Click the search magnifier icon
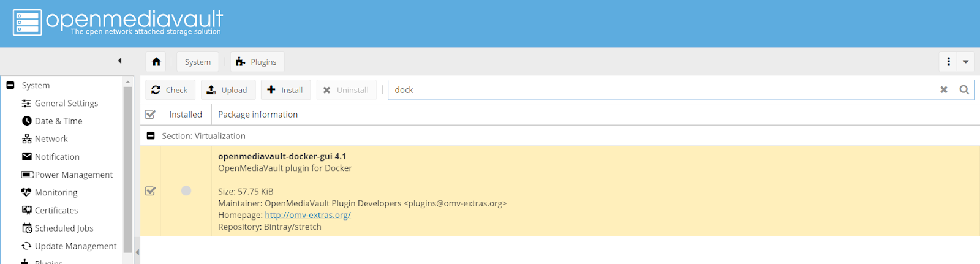 coord(964,90)
